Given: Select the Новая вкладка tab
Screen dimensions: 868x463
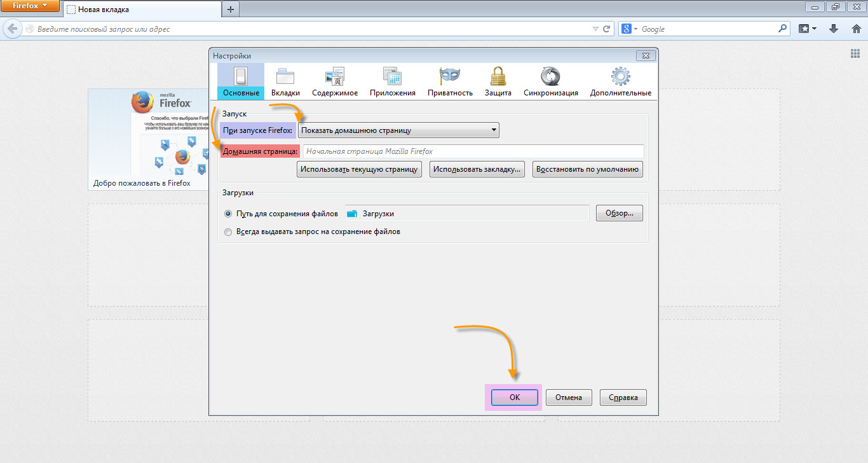Looking at the screenshot, I should coord(142,9).
